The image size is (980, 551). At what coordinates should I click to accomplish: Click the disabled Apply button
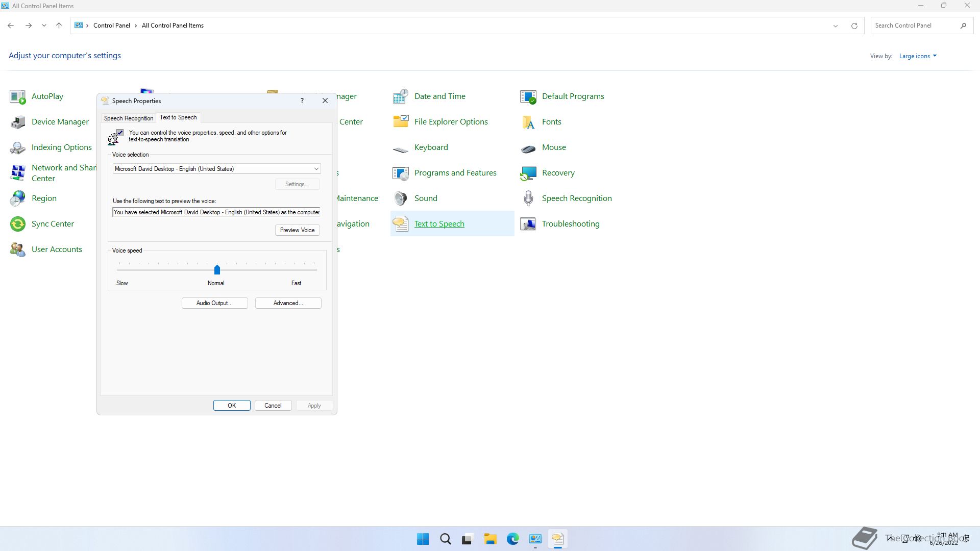[314, 406]
